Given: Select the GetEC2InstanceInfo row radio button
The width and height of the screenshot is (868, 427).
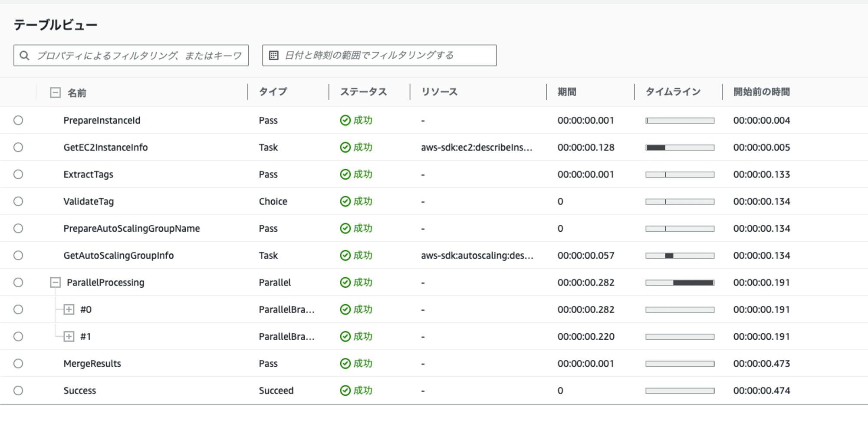Looking at the screenshot, I should 18,147.
